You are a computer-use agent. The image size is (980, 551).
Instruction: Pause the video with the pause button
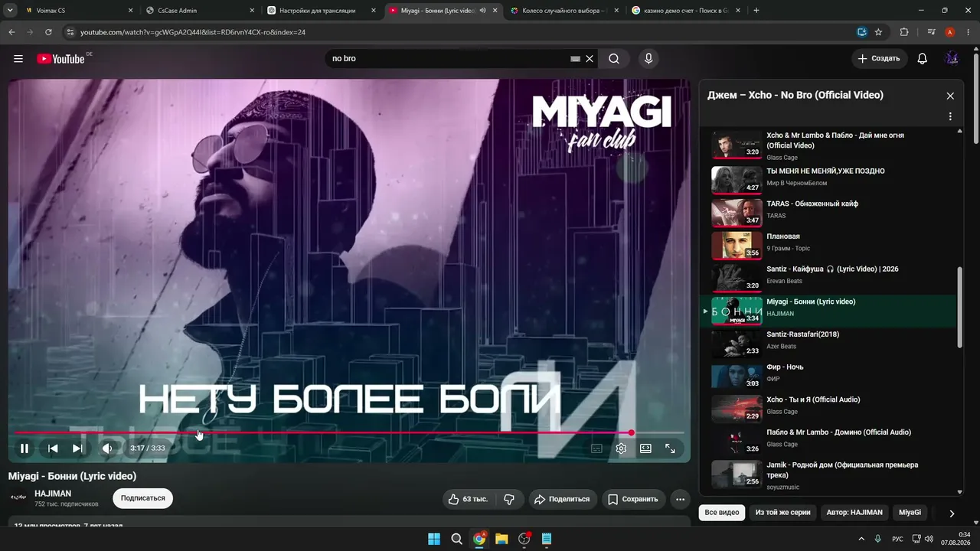click(24, 448)
